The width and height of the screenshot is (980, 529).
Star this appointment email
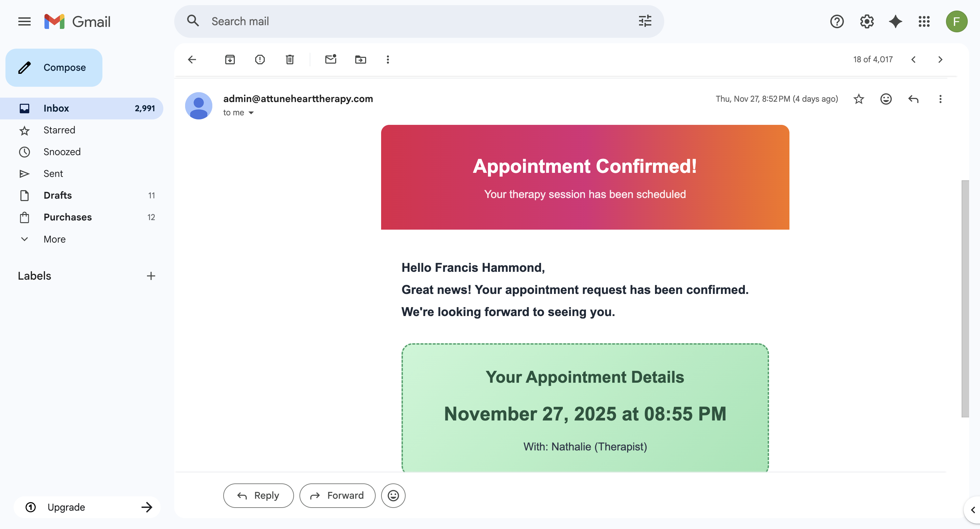(x=859, y=99)
